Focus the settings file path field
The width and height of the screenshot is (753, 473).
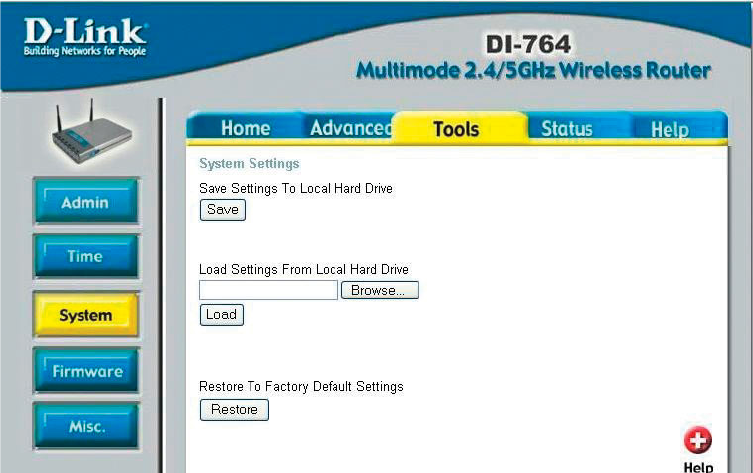pos(268,290)
